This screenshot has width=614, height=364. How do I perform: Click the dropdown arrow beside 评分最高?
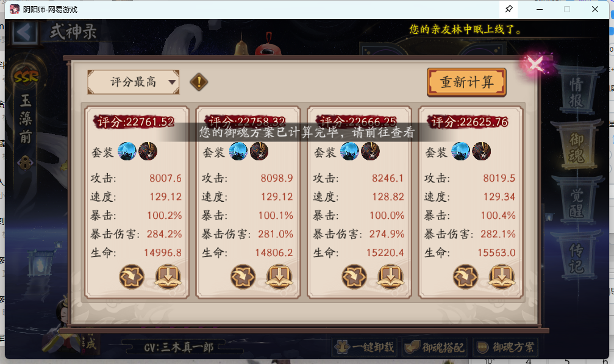click(171, 82)
